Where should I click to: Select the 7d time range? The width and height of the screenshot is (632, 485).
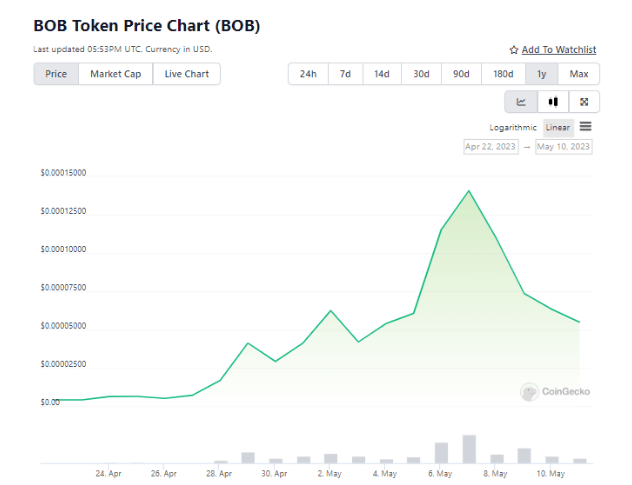pyautogui.click(x=345, y=74)
